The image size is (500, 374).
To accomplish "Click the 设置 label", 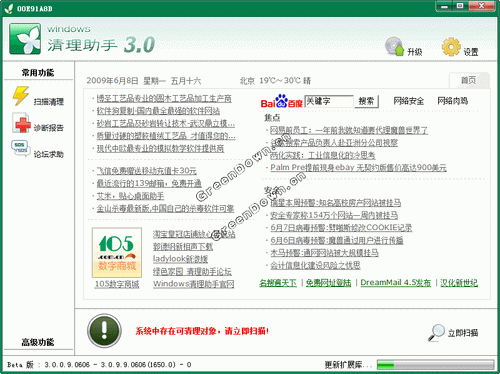I will (471, 52).
